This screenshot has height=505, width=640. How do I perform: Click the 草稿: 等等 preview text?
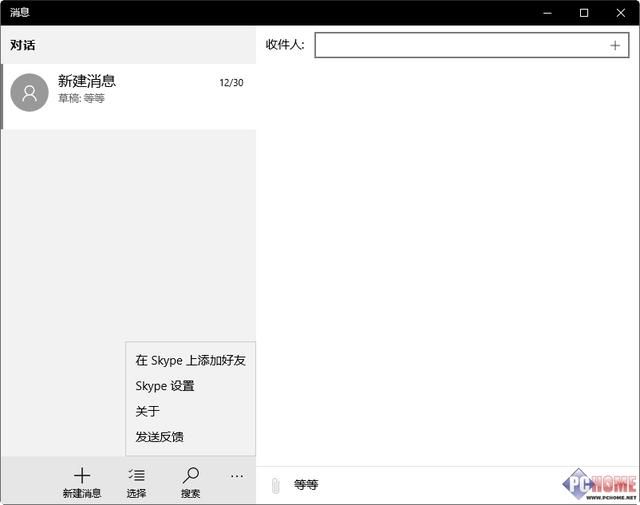(81, 98)
